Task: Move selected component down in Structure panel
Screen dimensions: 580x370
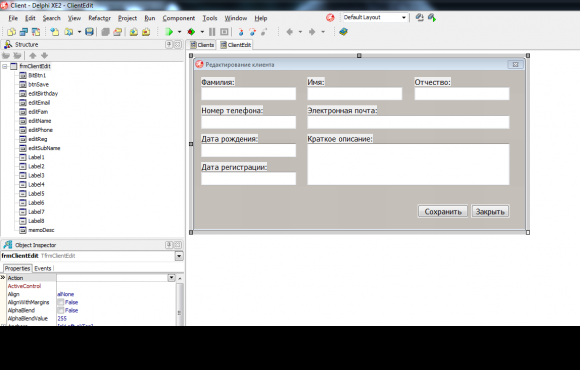Action: click(x=44, y=56)
